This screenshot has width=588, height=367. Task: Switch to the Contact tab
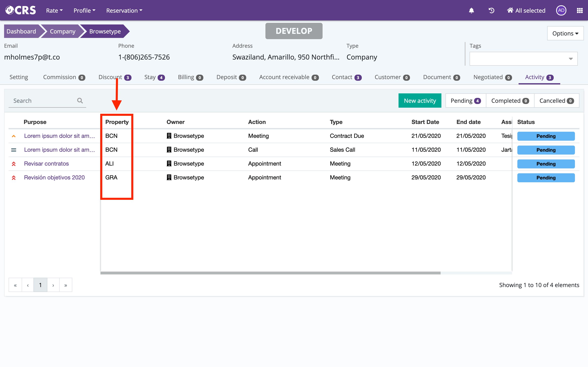[346, 77]
